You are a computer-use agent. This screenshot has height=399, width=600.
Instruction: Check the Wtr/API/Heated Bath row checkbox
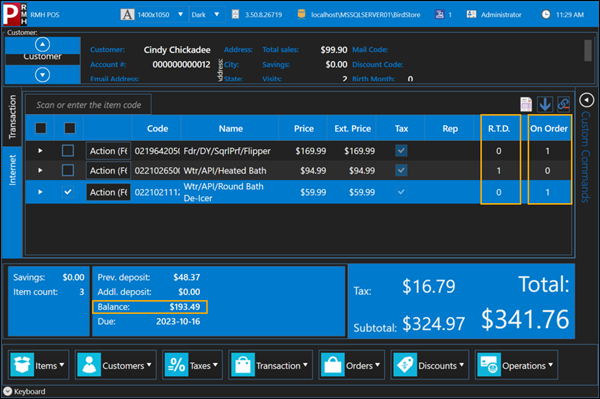point(68,170)
